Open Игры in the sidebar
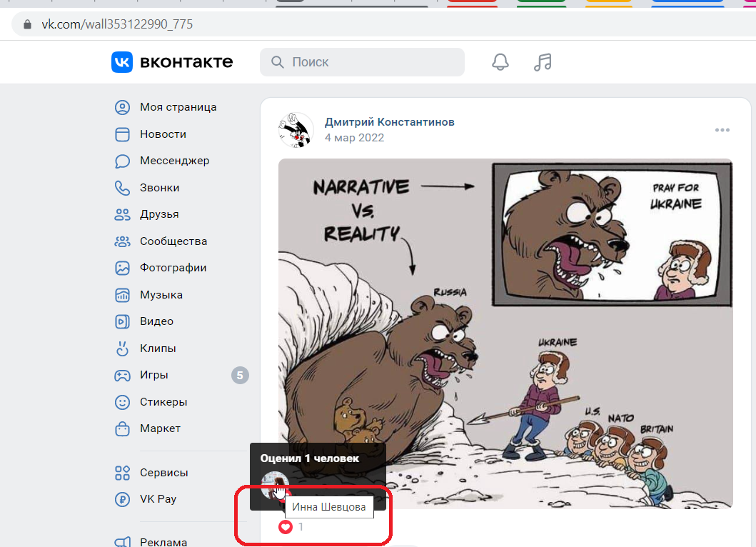 tap(154, 375)
